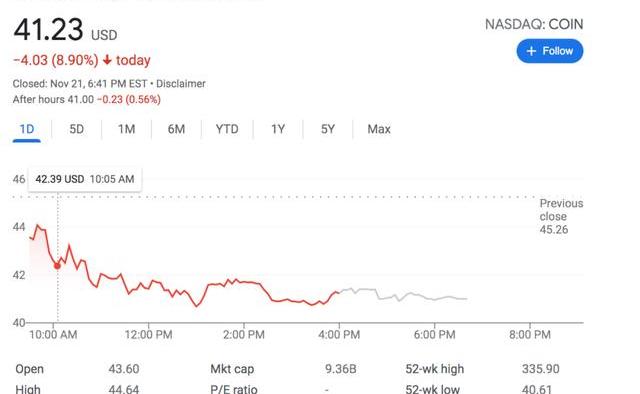
Task: Click the NASDAQ: COIN ticker label
Action: coord(534,24)
